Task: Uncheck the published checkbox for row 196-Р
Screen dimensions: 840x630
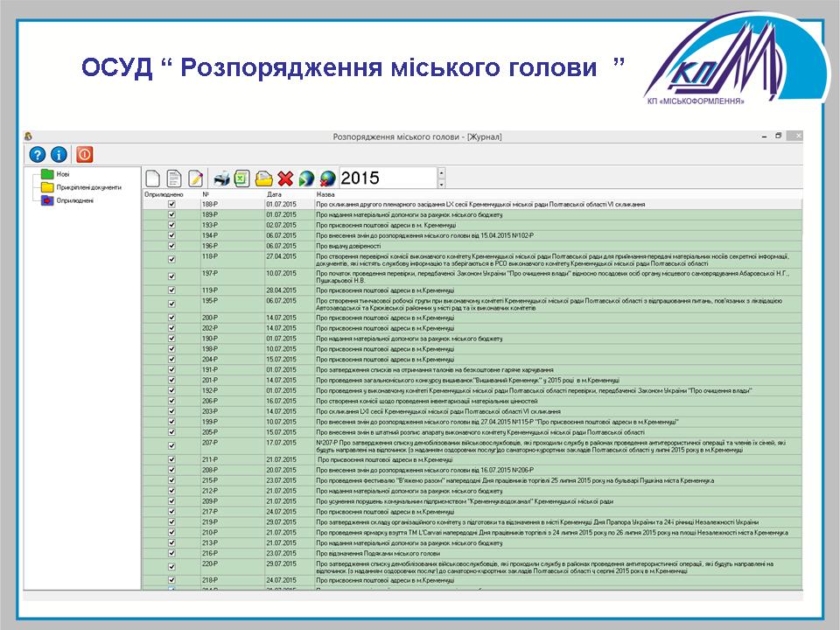Action: (x=171, y=246)
